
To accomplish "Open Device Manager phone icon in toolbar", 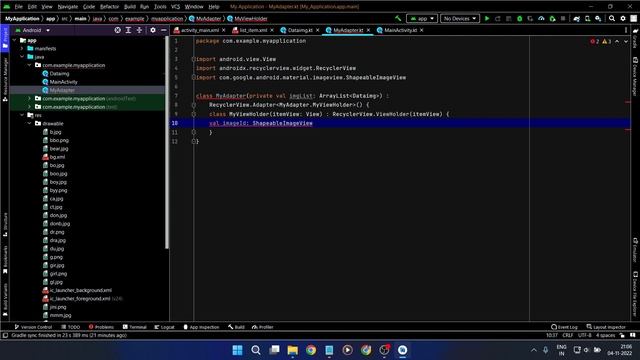I will [587, 18].
